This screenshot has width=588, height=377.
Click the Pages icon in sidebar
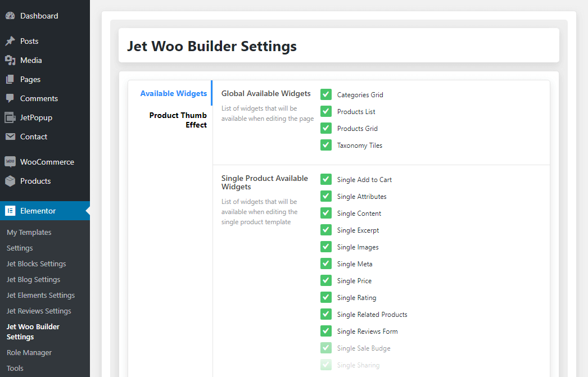[x=10, y=79]
